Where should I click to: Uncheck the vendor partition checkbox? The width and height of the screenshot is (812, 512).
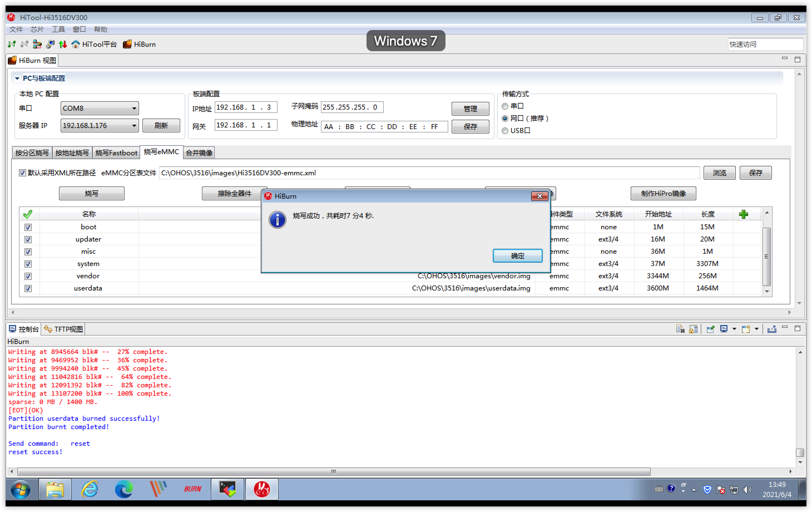click(28, 276)
